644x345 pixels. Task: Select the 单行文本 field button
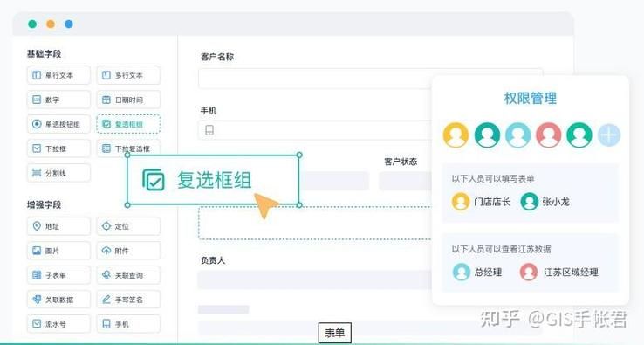point(58,75)
